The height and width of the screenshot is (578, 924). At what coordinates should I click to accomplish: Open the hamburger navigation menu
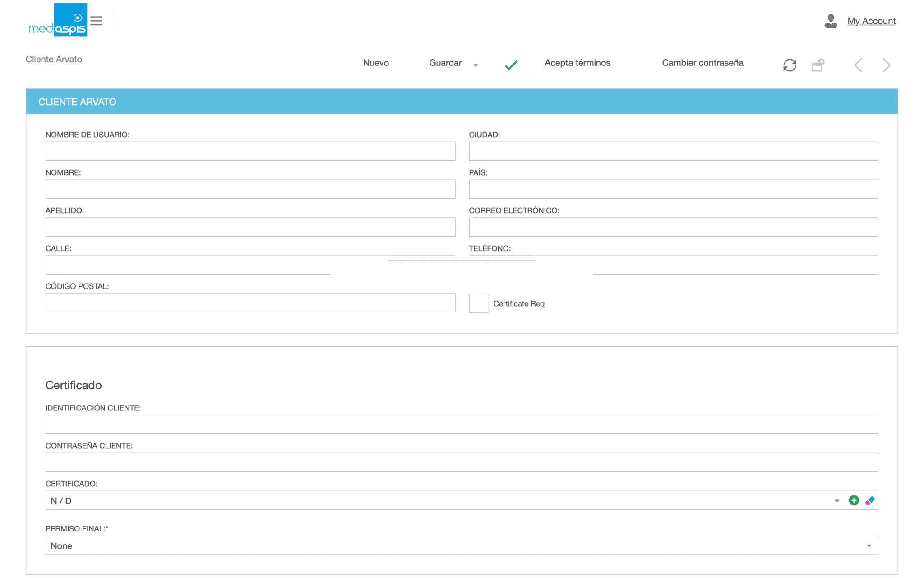(96, 21)
